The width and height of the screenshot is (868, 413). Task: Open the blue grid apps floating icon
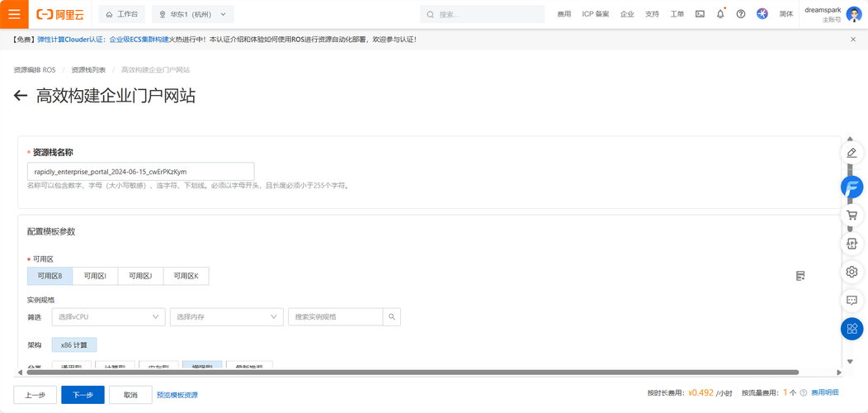click(852, 329)
